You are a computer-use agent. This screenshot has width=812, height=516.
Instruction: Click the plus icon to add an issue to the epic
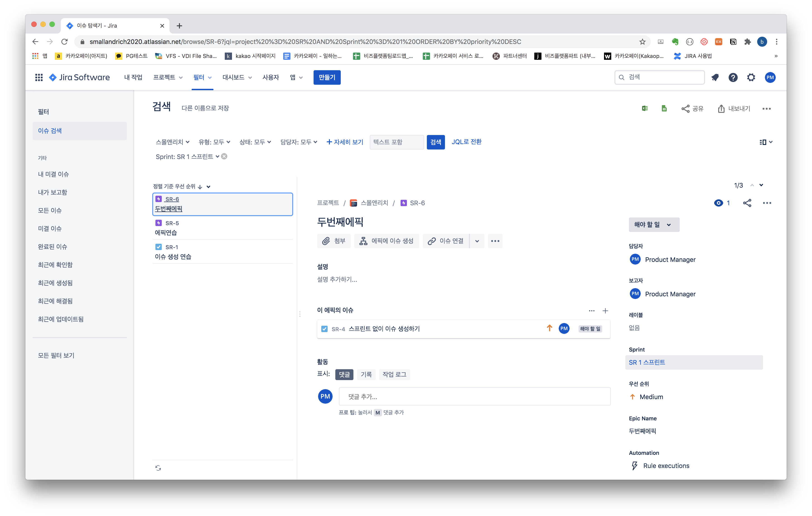[x=605, y=311]
